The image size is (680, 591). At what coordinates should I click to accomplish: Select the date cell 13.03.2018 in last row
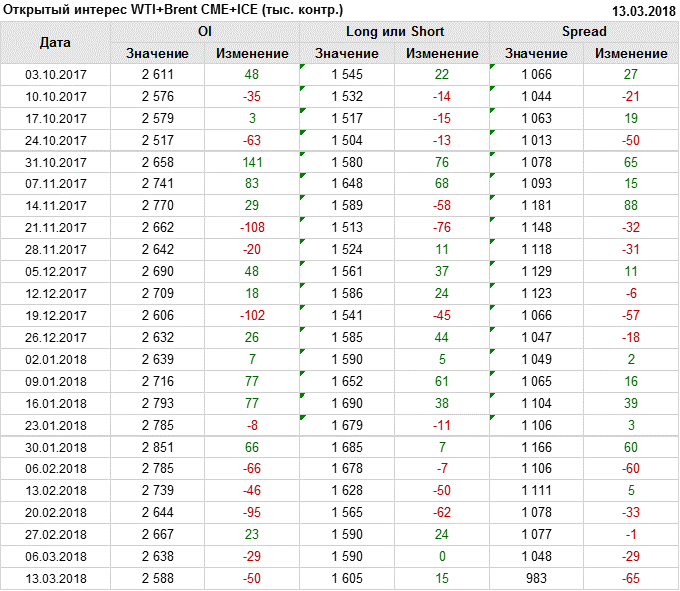pyautogui.click(x=55, y=579)
